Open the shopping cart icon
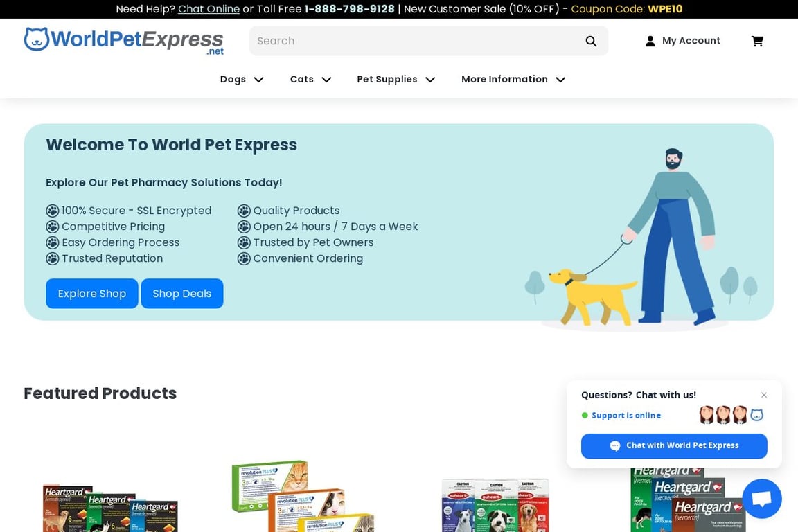The height and width of the screenshot is (532, 798). point(757,42)
